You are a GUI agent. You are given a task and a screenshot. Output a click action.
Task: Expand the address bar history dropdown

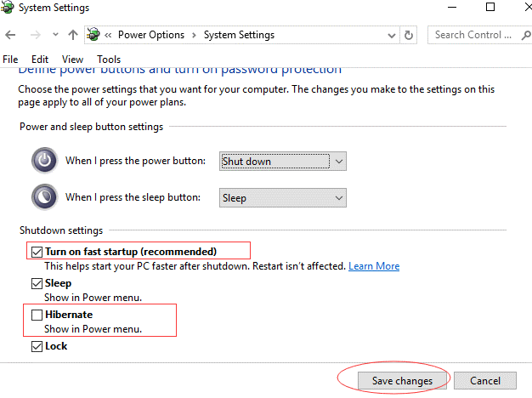pos(390,36)
